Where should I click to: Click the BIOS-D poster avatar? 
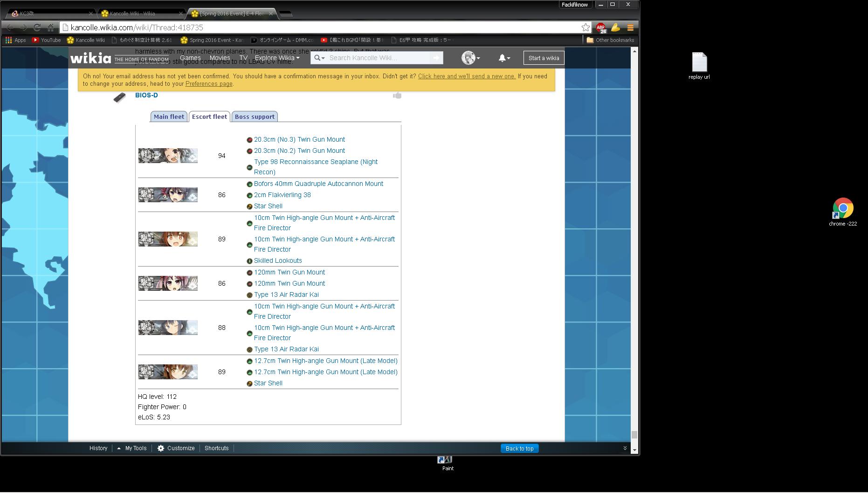[x=119, y=97]
